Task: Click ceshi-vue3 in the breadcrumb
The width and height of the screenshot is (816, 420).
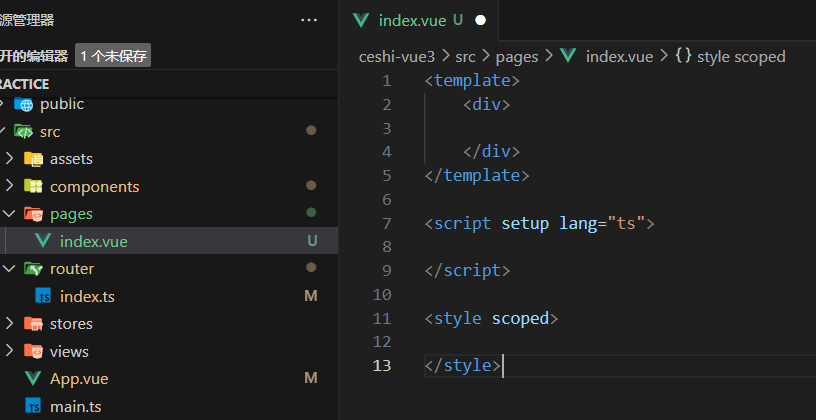Action: coord(397,56)
